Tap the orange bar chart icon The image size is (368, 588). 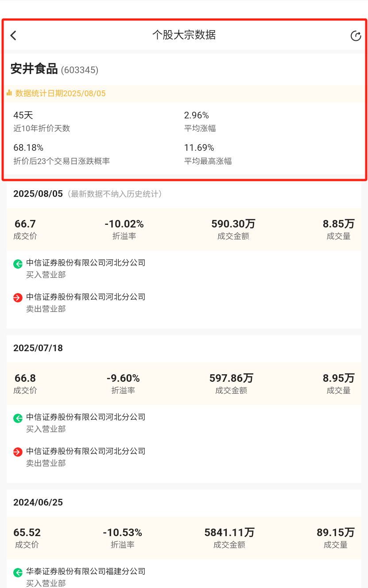(9, 93)
